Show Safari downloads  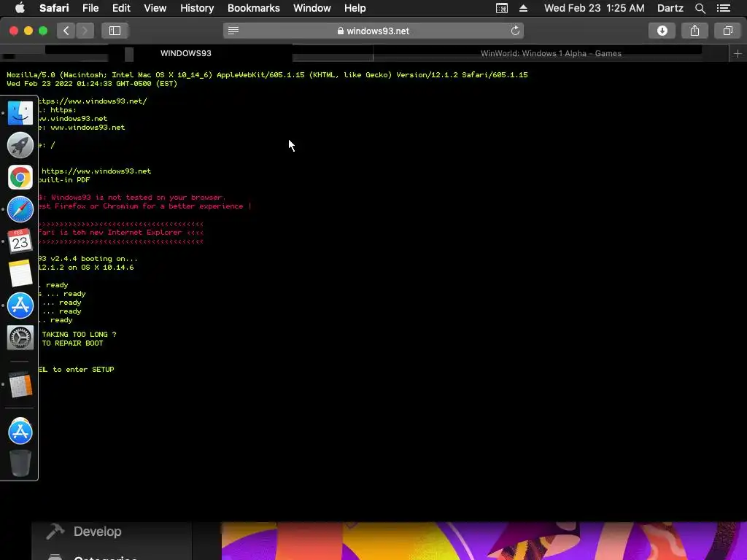coord(662,31)
